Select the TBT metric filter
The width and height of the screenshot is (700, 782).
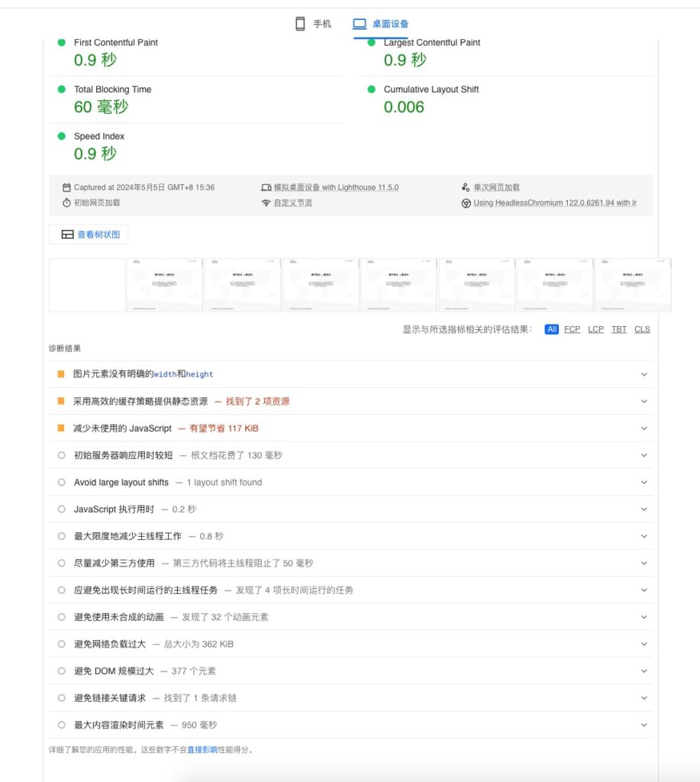coord(619,329)
